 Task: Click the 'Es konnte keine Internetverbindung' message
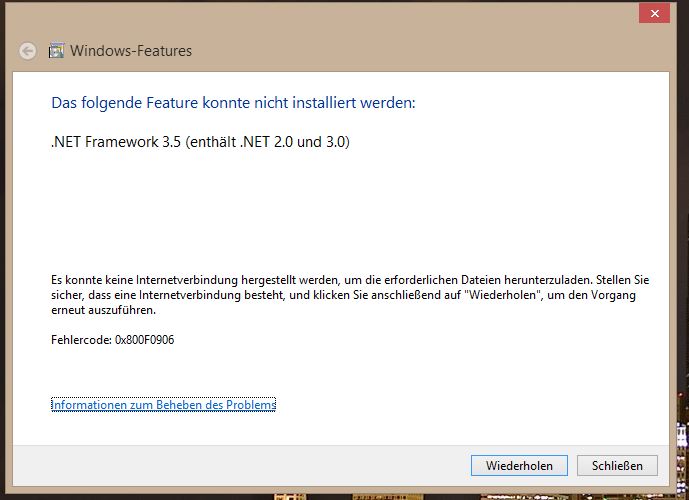click(x=350, y=295)
